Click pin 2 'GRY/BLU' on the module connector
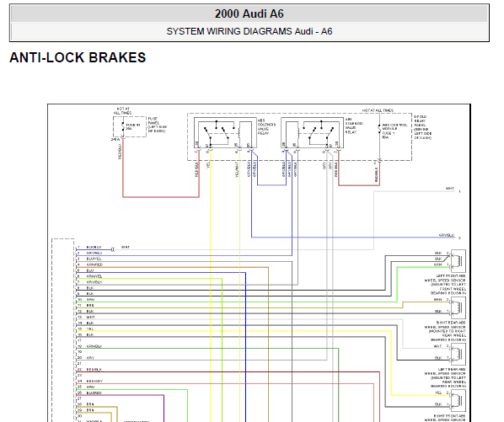This screenshot has width=504, height=422. click(94, 253)
